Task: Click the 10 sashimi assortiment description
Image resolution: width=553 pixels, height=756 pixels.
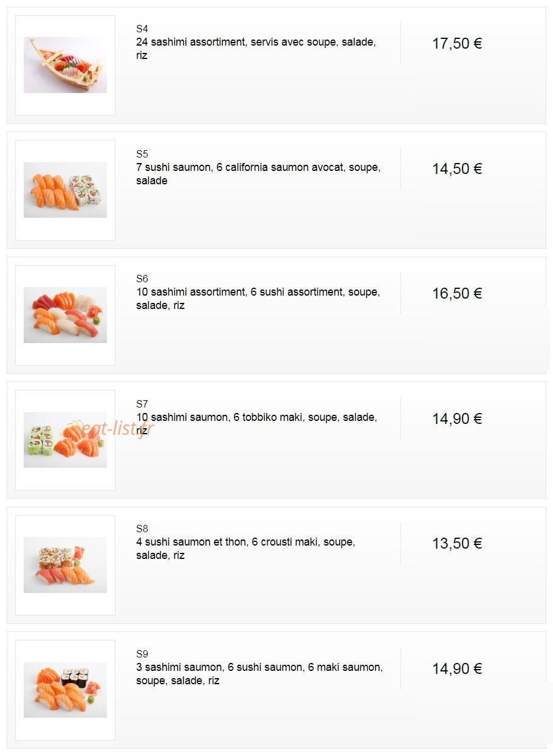Action: point(258,299)
